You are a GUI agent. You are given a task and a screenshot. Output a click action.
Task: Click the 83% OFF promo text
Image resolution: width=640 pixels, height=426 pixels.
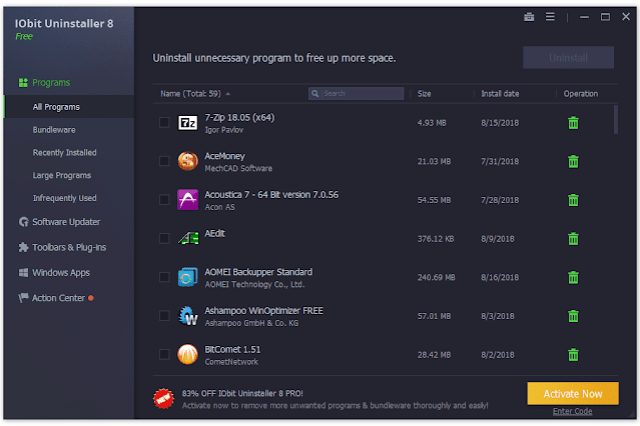[242, 393]
